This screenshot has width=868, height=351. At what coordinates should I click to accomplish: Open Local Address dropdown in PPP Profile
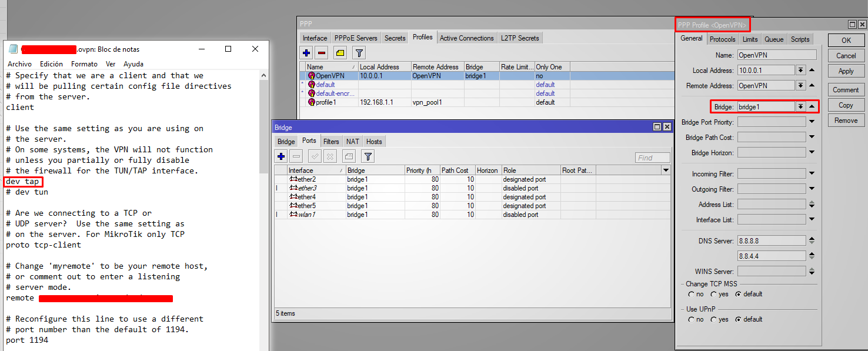[800, 71]
